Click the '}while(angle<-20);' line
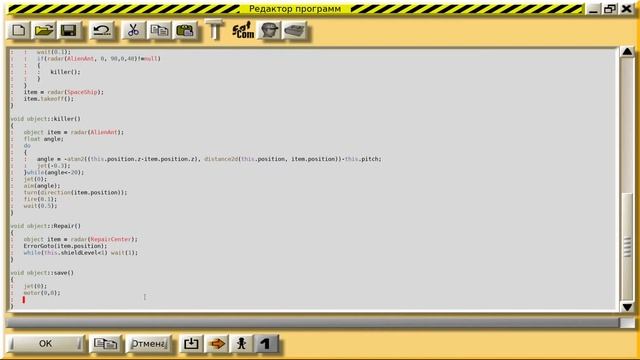The image size is (640, 360). pyautogui.click(x=54, y=172)
